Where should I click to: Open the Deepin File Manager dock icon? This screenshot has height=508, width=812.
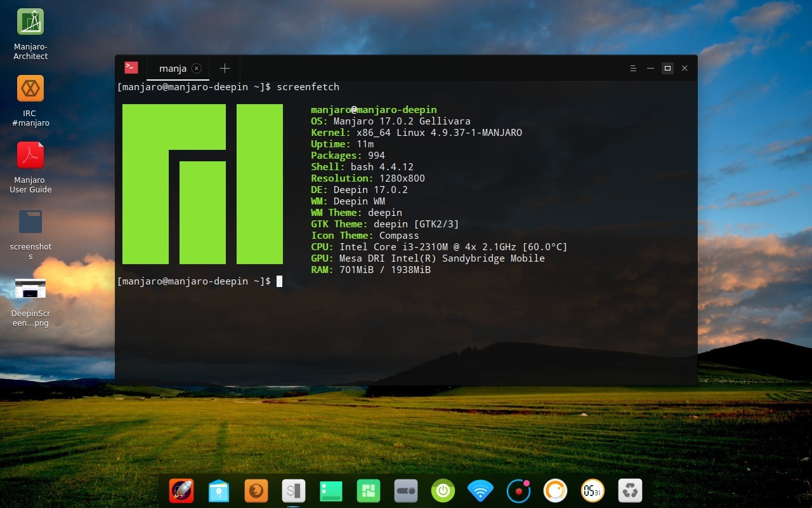pyautogui.click(x=219, y=490)
